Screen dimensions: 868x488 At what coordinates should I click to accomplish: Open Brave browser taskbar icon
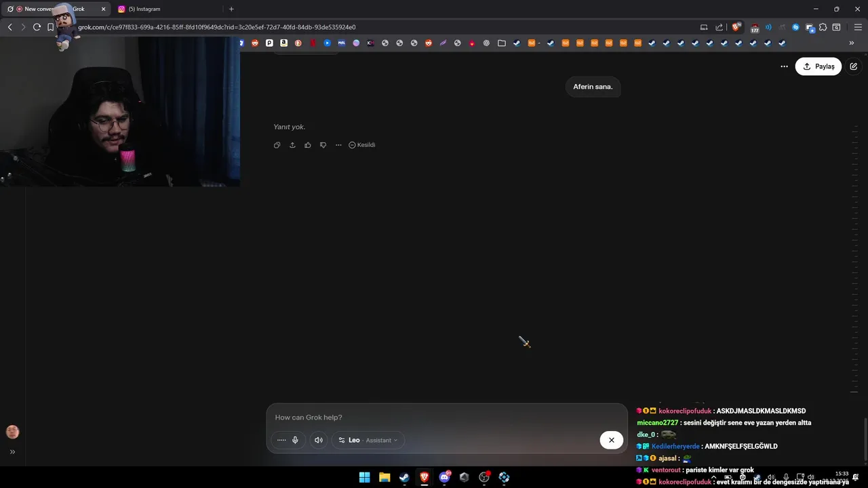(x=425, y=477)
